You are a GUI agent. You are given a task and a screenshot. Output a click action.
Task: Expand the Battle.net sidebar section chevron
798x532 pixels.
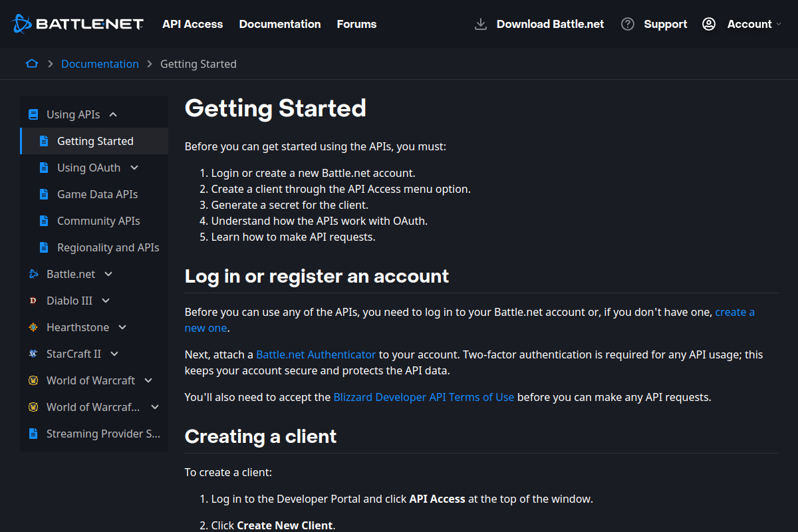pos(108,274)
